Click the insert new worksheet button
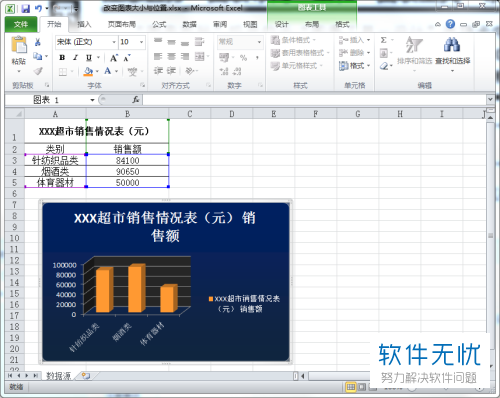This screenshot has height=398, width=500. pyautogui.click(x=86, y=376)
